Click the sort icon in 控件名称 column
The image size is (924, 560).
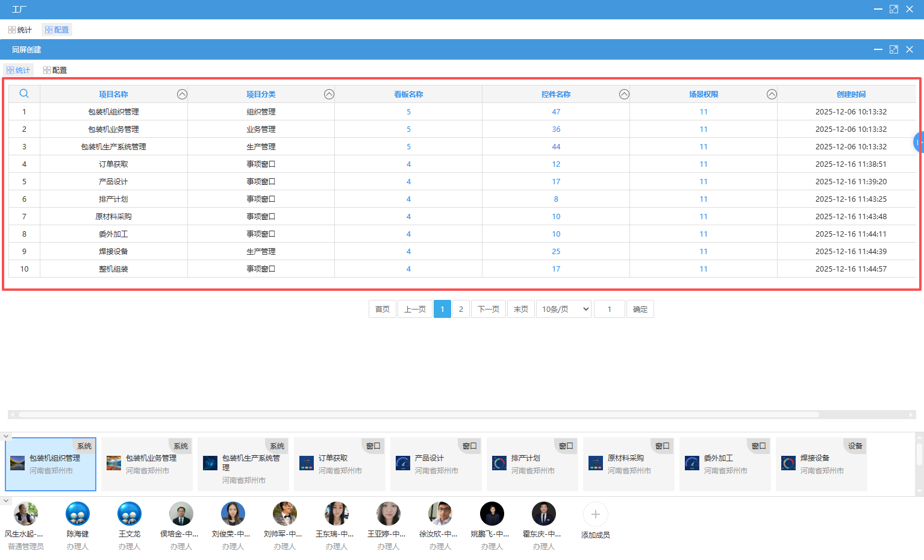tap(624, 95)
